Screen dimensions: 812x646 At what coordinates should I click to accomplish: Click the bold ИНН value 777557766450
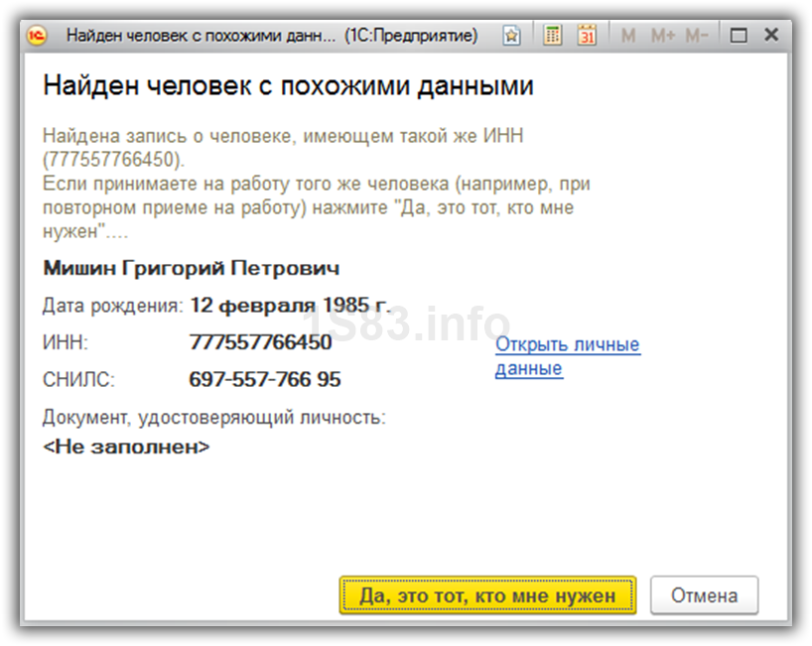pyautogui.click(x=260, y=343)
